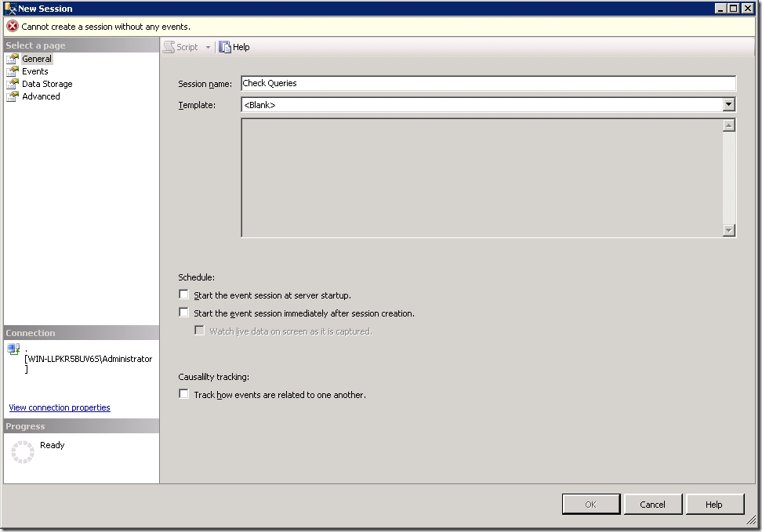Click the Events page icon
762x532 pixels.
click(13, 71)
